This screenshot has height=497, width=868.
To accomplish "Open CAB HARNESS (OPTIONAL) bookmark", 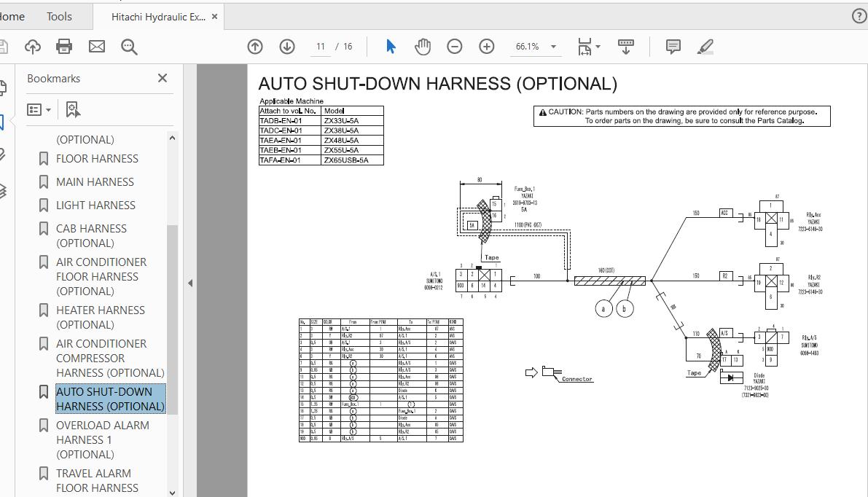I will tap(91, 236).
